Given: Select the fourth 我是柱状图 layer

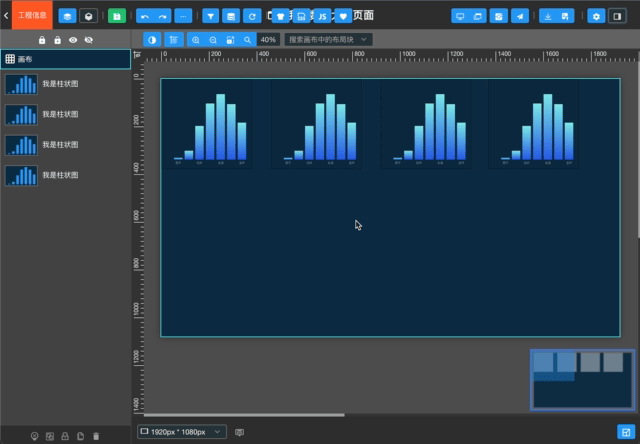Looking at the screenshot, I should click(x=66, y=175).
